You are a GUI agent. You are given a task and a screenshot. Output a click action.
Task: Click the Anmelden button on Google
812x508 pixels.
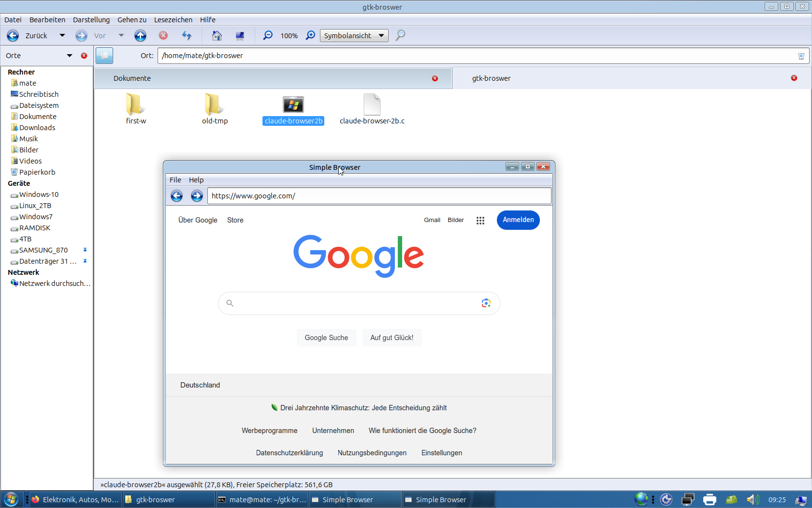(x=518, y=220)
